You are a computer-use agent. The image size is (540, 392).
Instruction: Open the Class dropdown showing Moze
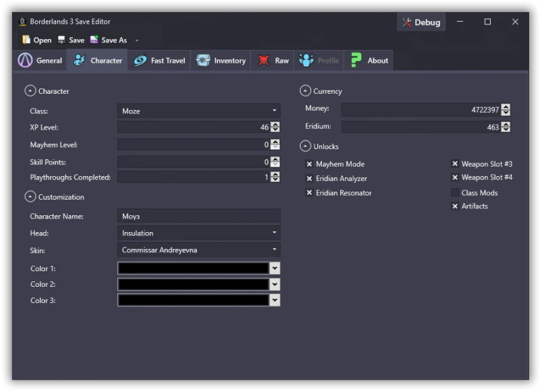coord(198,111)
